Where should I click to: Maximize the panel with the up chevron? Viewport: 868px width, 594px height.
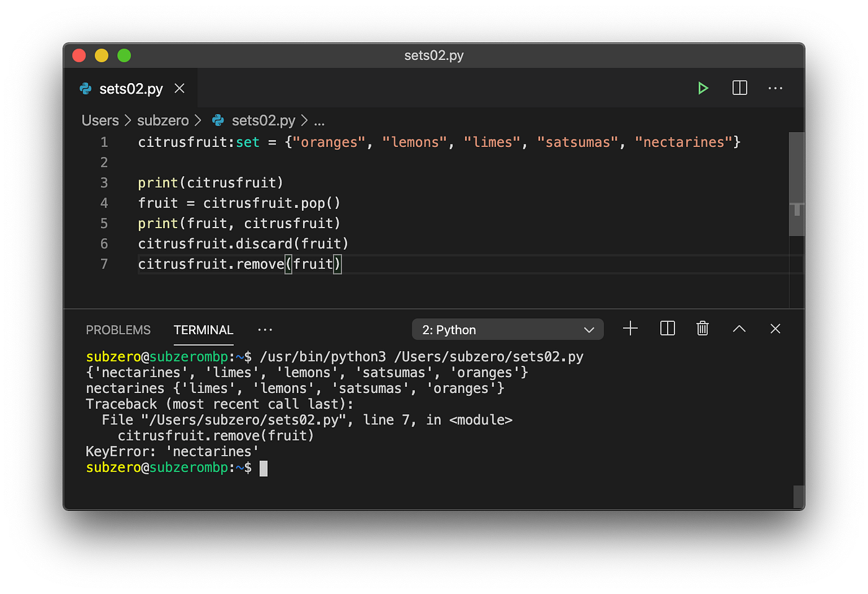point(739,329)
